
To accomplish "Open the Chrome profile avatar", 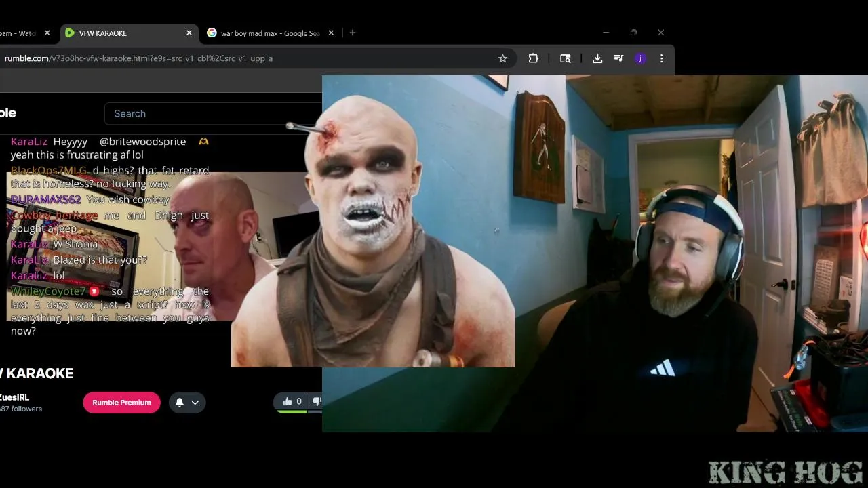I will 640,58.
